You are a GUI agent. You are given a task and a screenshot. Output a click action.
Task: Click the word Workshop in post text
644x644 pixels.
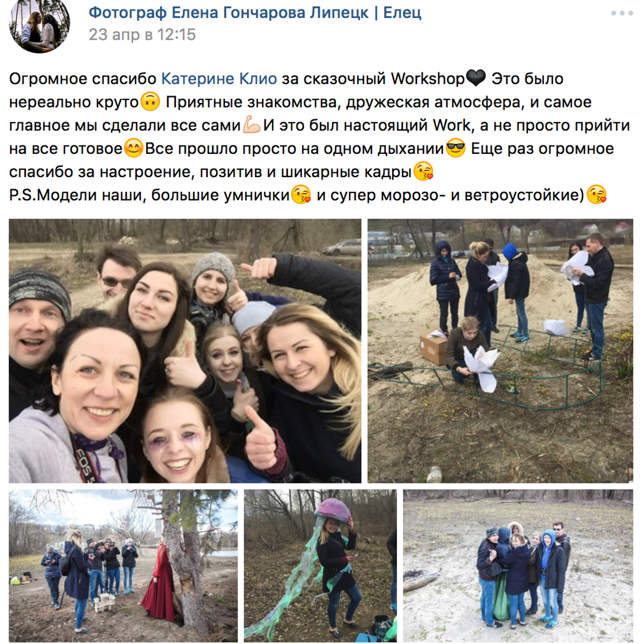click(x=428, y=79)
